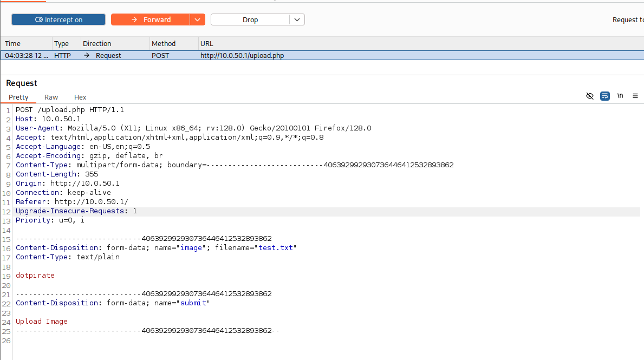Show non-printable characters with \n icon

point(620,96)
